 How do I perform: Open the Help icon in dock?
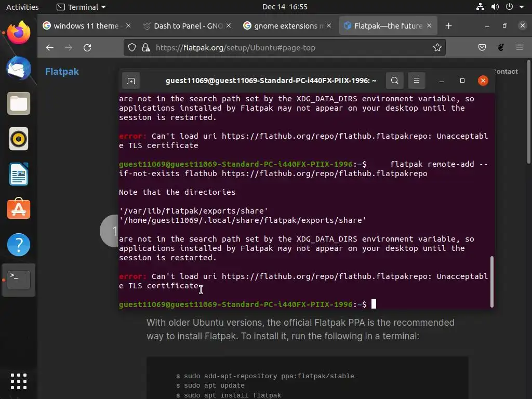19,245
